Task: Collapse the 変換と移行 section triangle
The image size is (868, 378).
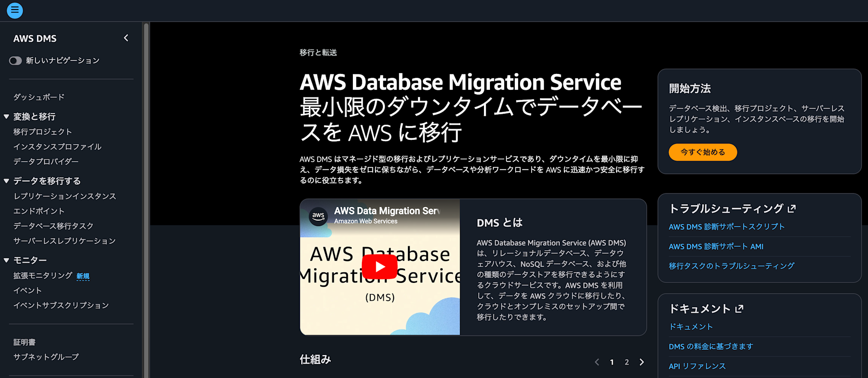Action: click(x=7, y=116)
